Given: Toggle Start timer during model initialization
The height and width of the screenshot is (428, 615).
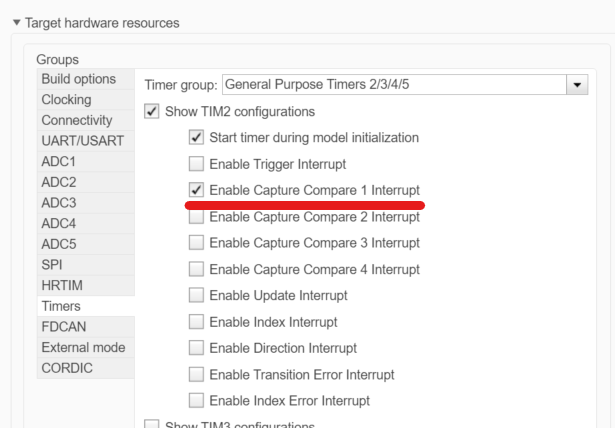Looking at the screenshot, I should pyautogui.click(x=197, y=137).
